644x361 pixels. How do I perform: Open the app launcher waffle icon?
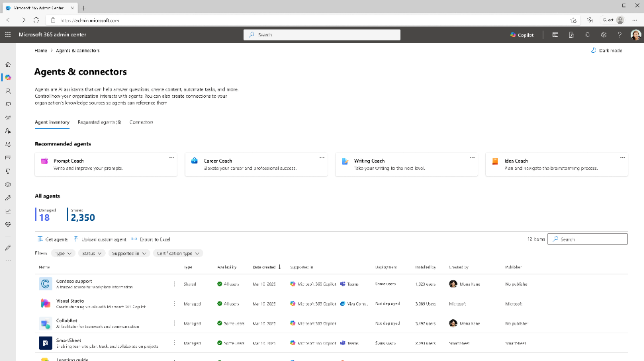pos(8,35)
